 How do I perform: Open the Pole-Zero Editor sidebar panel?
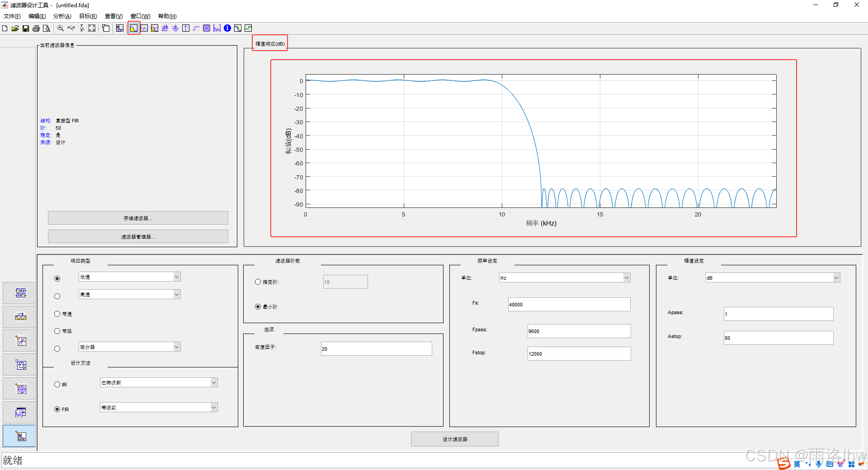point(19,388)
